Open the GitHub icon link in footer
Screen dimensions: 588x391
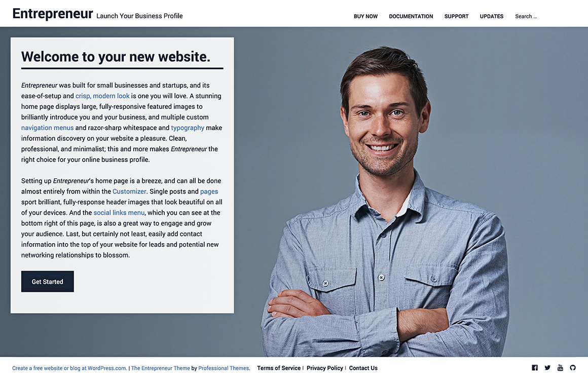573,368
